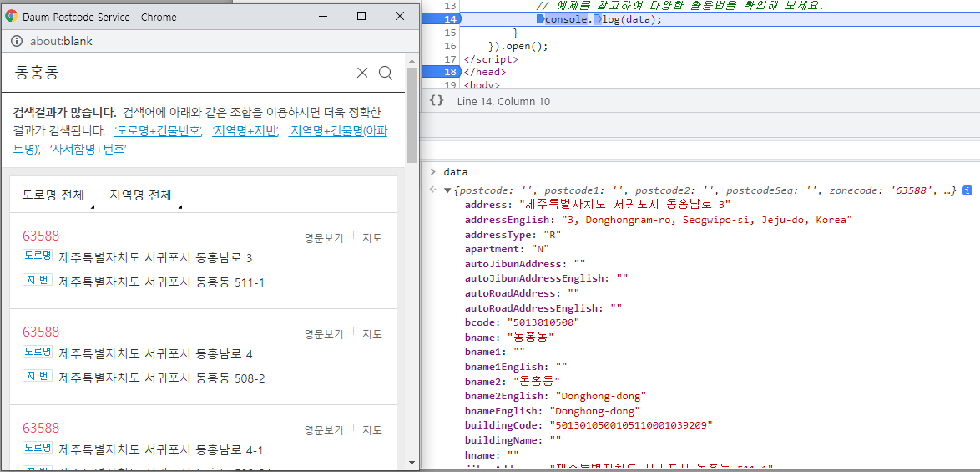Click the bname "동홍동" property
The image size is (980, 472).
point(509,337)
